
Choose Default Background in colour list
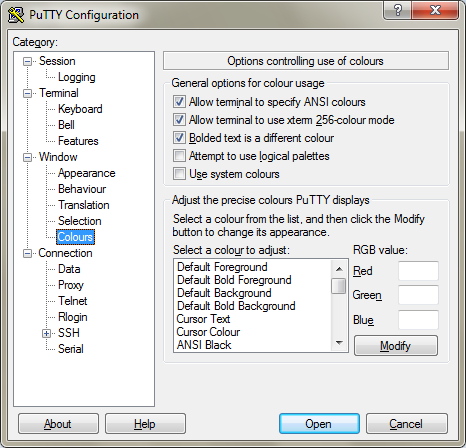click(x=224, y=293)
